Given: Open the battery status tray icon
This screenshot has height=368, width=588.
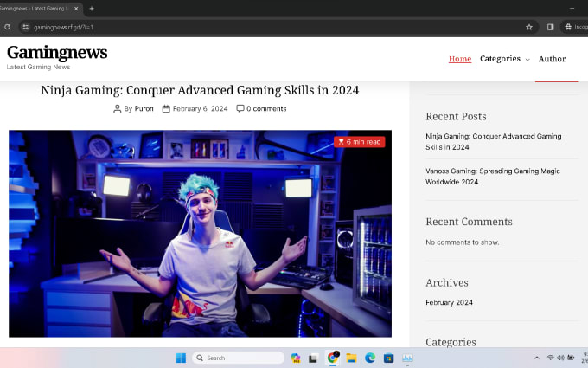Looking at the screenshot, I should click(x=571, y=358).
